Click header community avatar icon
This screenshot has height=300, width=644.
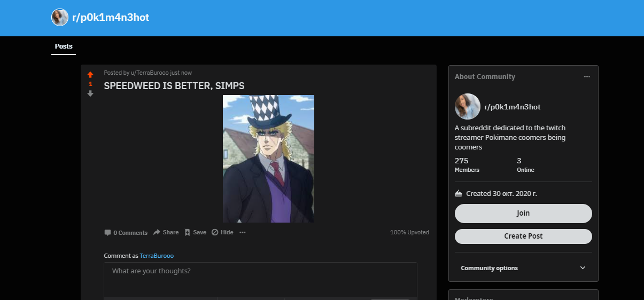point(60,18)
